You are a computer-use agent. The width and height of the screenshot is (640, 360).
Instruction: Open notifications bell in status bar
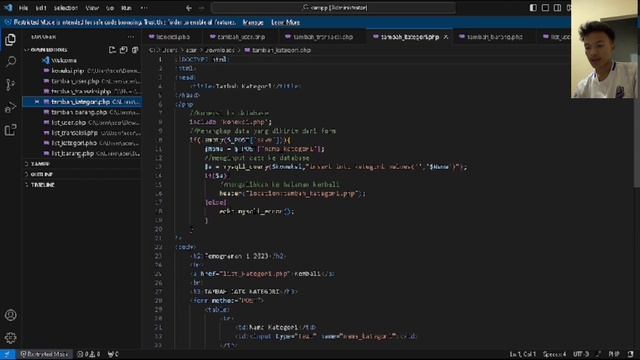(631, 354)
